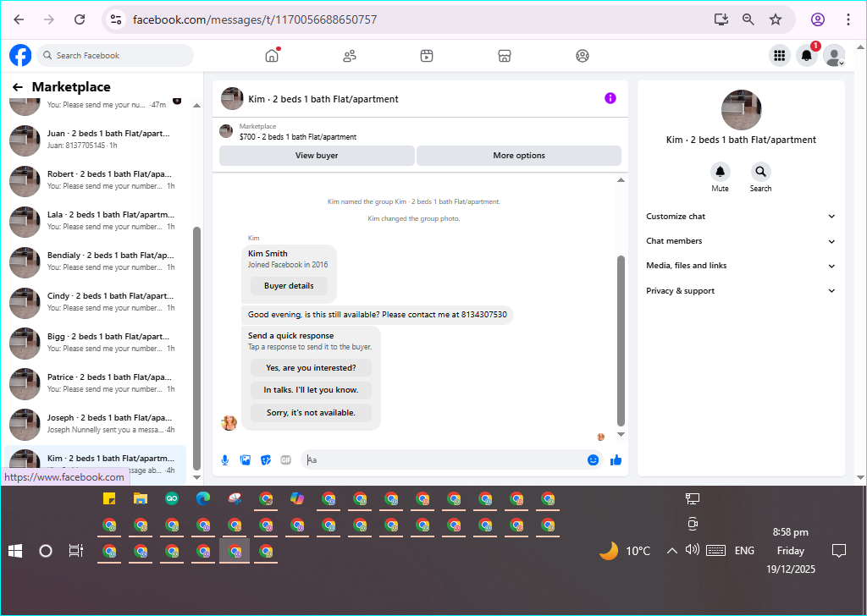Open the Marketplace storefront icon
Image resolution: width=867 pixels, height=616 pixels.
[x=505, y=56]
